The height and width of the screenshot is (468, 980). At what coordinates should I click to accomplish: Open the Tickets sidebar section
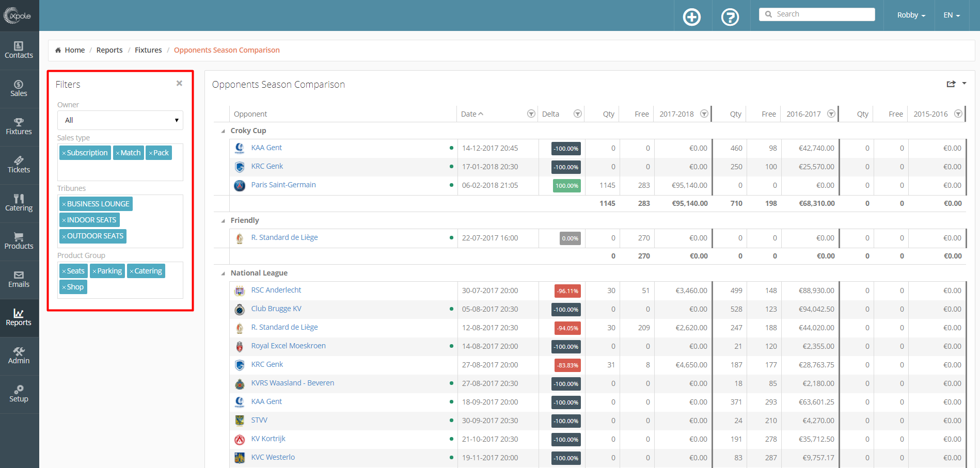pyautogui.click(x=19, y=165)
